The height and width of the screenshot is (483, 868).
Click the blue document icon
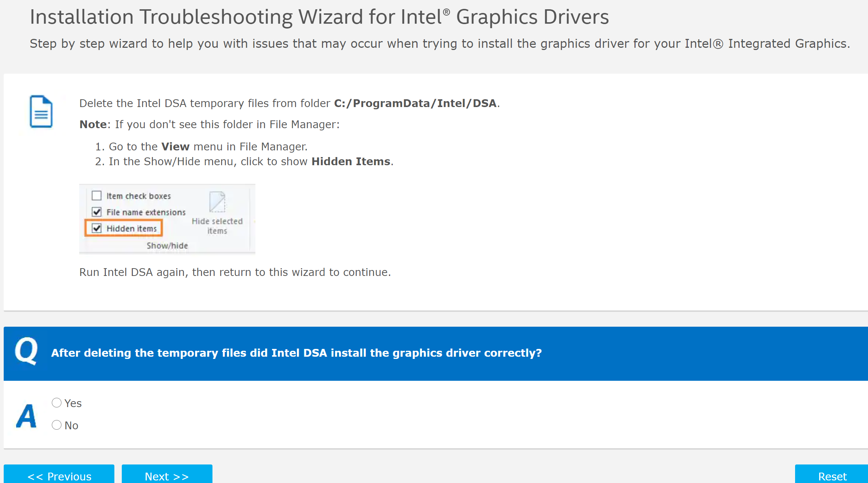[x=41, y=111]
